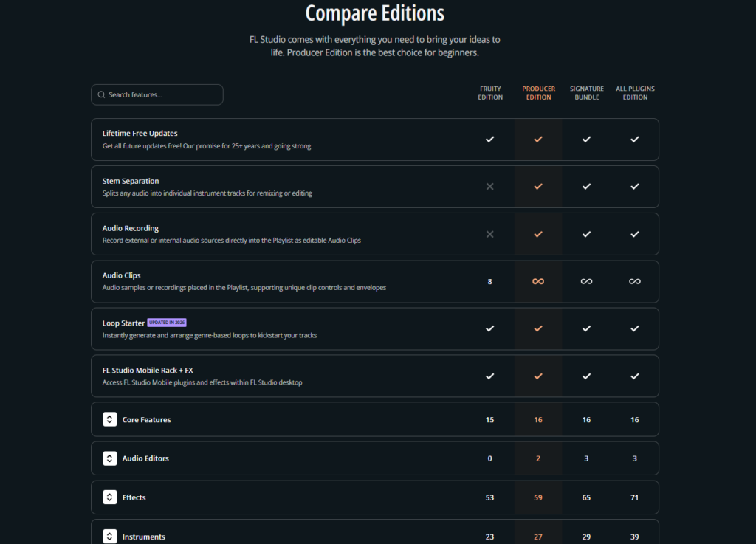Click the Compare Editions heading
The image size is (756, 544).
[375, 13]
